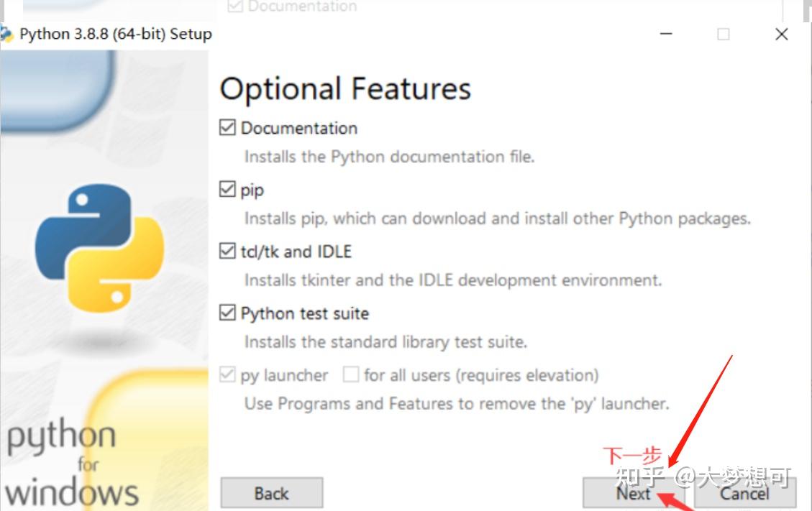The height and width of the screenshot is (511, 812).
Task: Click the Back button
Action: tap(271, 494)
